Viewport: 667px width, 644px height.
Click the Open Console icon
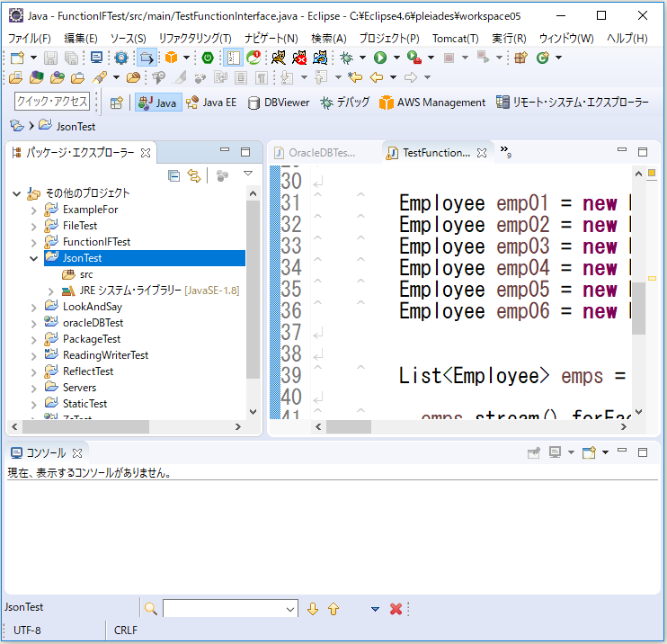(589, 452)
